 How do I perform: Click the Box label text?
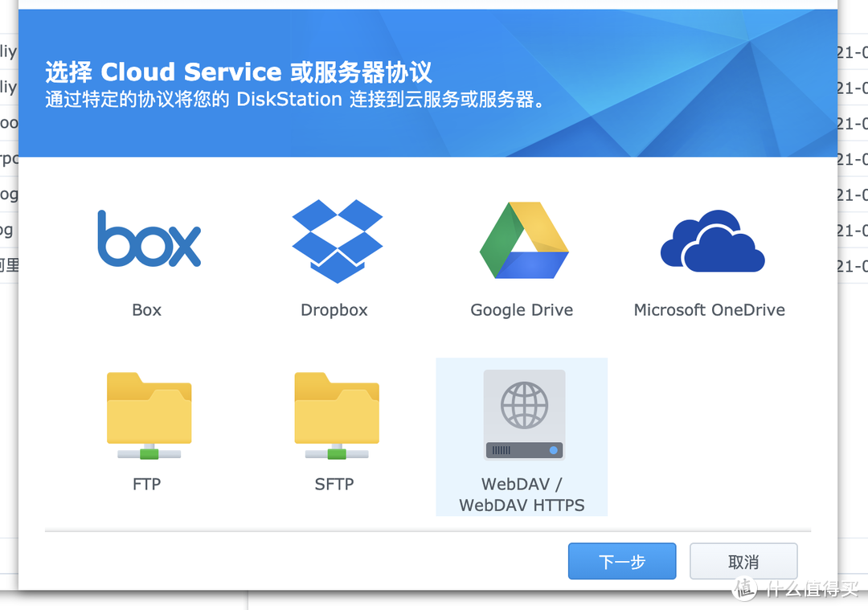(x=147, y=310)
